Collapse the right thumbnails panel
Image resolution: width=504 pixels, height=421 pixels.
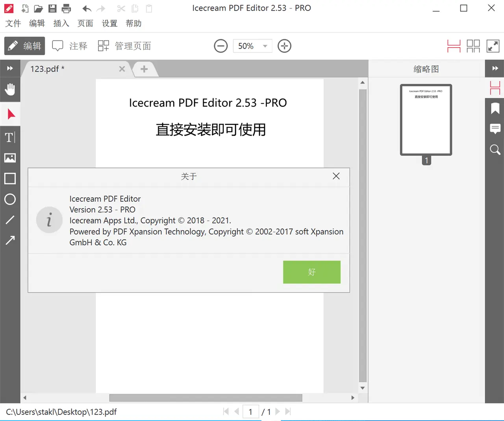pyautogui.click(x=495, y=68)
